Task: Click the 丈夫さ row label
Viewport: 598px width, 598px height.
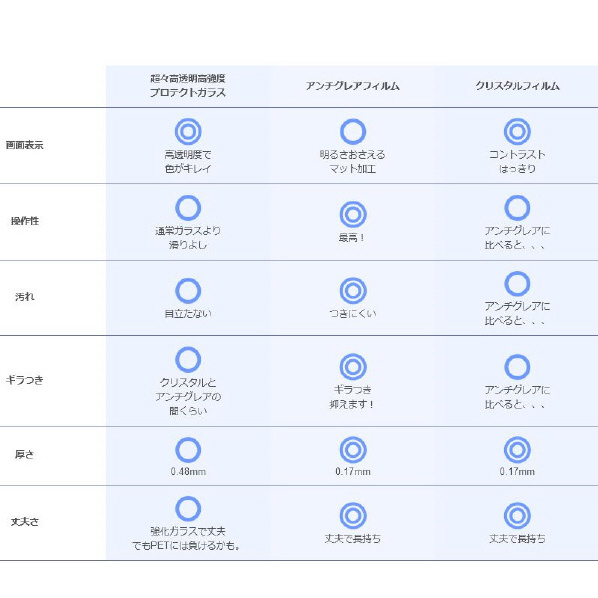Action: [x=25, y=521]
